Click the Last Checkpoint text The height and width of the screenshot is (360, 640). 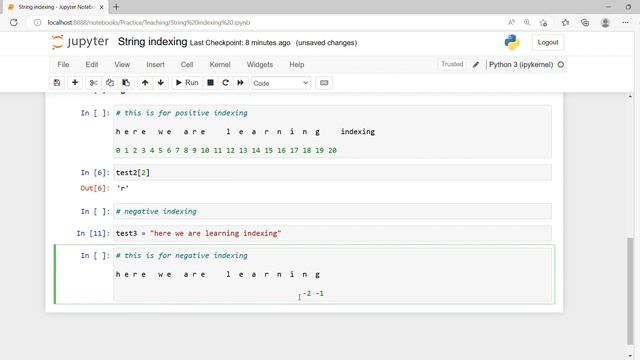tap(240, 43)
